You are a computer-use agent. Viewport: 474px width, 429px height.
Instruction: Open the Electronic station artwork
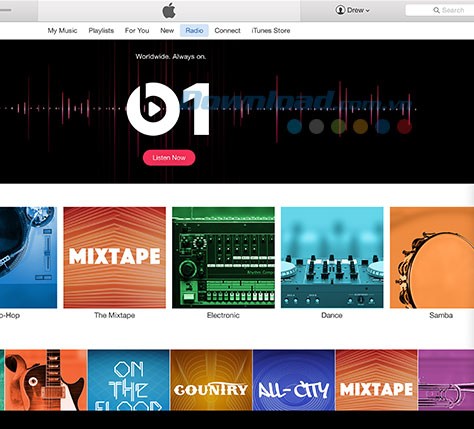223,258
